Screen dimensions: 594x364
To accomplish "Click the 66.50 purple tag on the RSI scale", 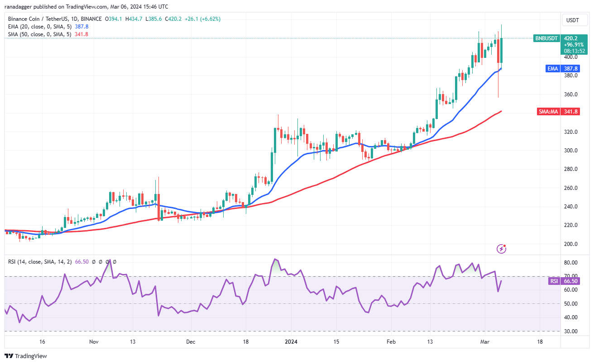I will [571, 281].
